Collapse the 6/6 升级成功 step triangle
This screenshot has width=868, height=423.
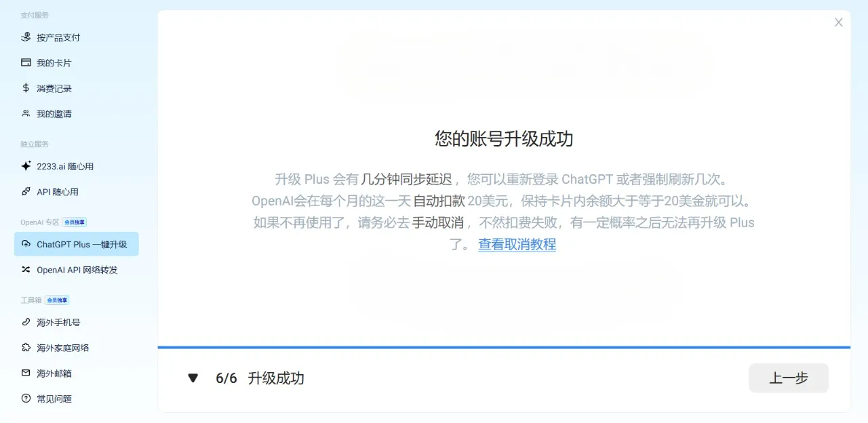[193, 378]
